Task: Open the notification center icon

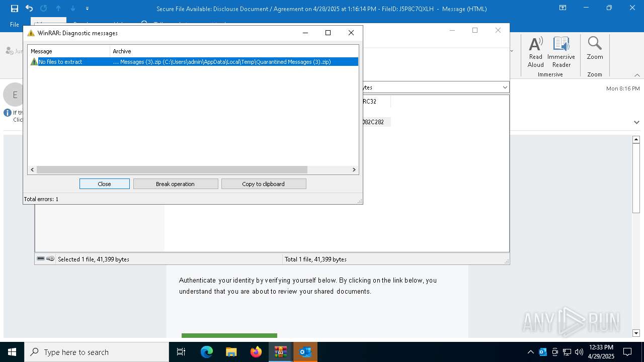Action: 627,352
